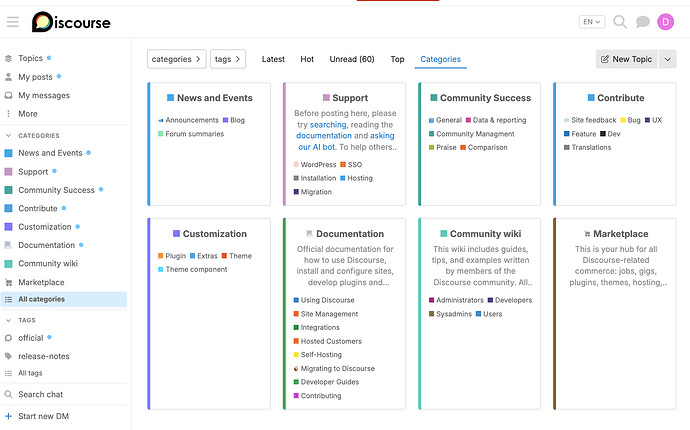Click the Announcements megaphone icon

[x=161, y=120]
